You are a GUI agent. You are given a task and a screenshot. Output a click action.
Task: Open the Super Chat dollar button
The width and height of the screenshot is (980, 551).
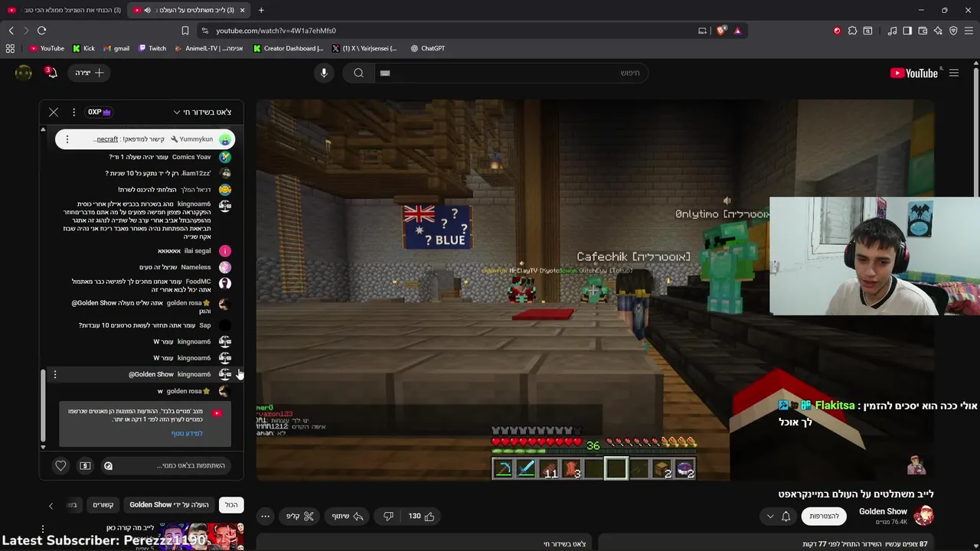pos(85,465)
